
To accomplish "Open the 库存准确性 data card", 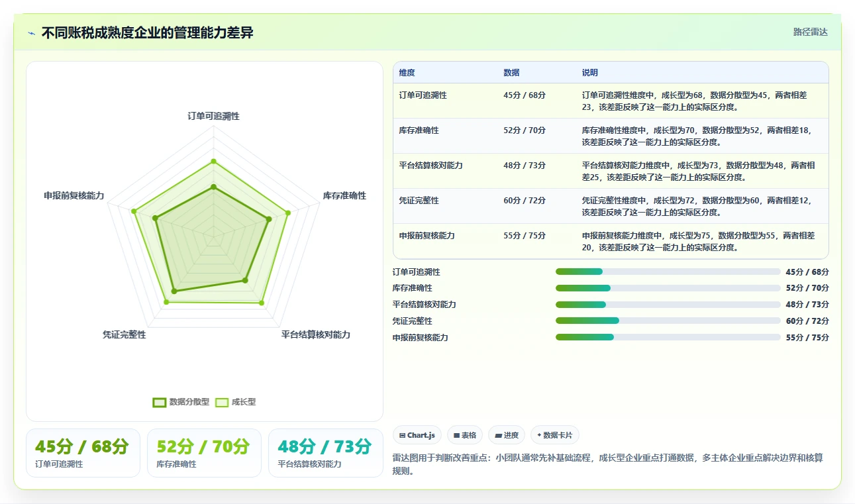I will [204, 453].
